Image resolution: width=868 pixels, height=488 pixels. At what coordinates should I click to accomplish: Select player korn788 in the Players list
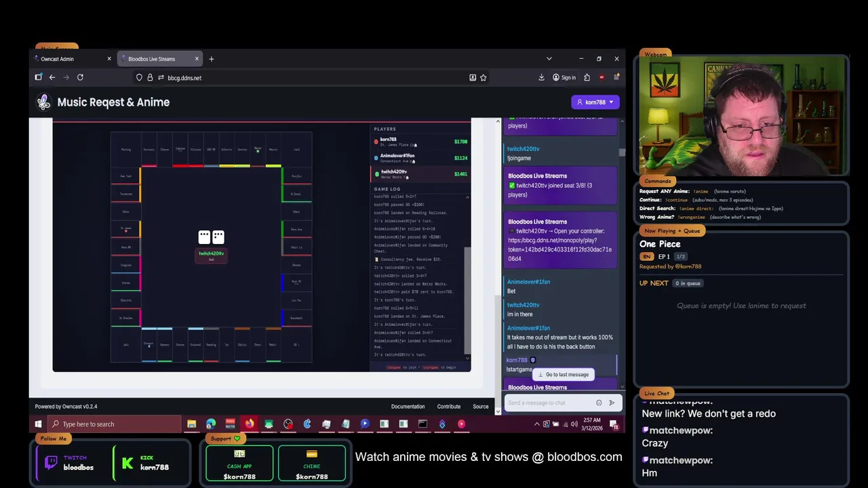tap(420, 142)
